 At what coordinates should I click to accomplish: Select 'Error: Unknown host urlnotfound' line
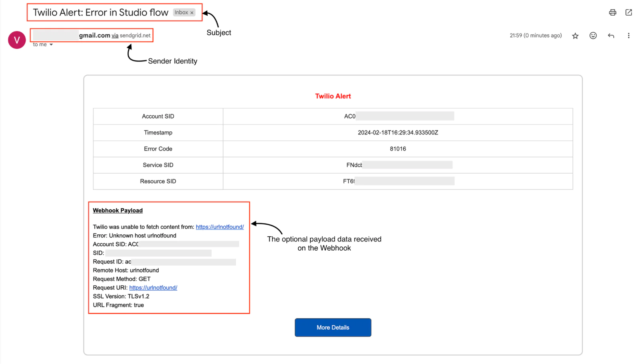point(135,235)
